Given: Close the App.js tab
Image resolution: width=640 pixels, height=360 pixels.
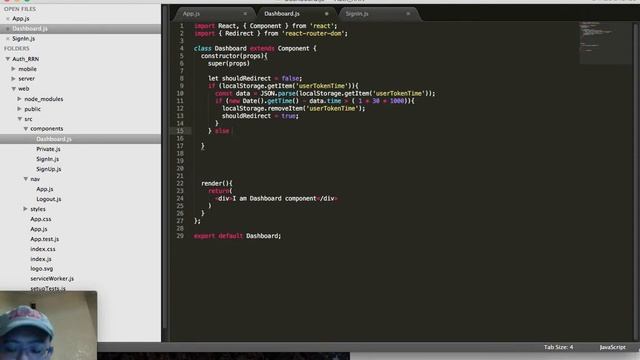Looking at the screenshot, I should [x=245, y=14].
